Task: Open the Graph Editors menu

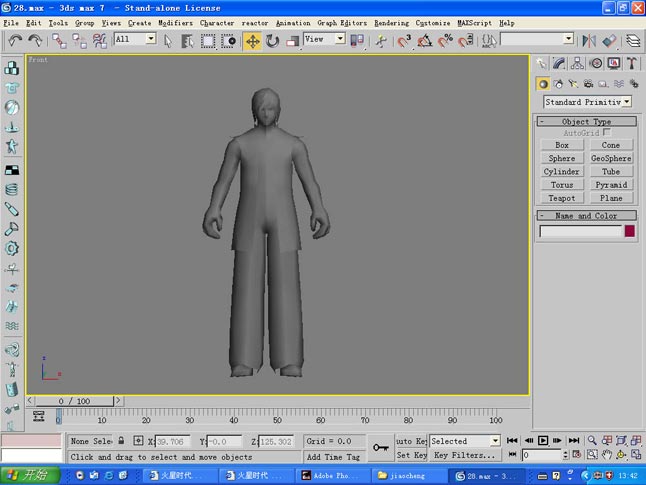Action: pyautogui.click(x=342, y=23)
